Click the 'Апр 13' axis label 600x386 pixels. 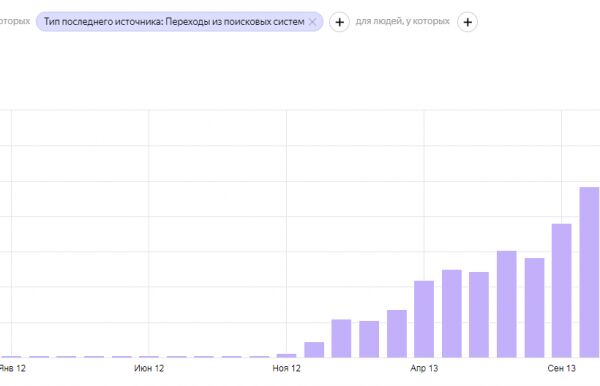click(x=424, y=368)
